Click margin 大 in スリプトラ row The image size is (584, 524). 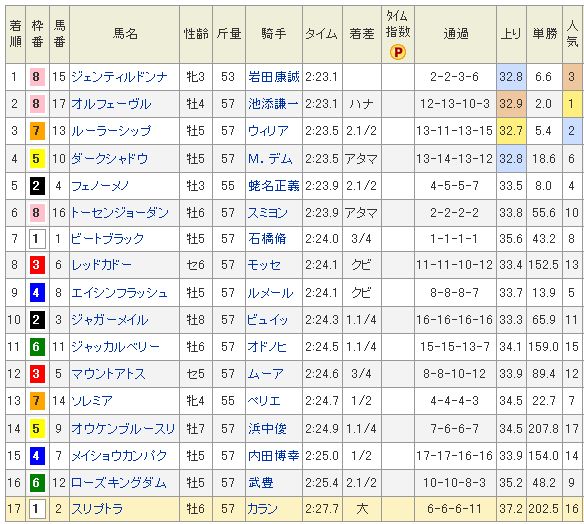[x=362, y=509]
